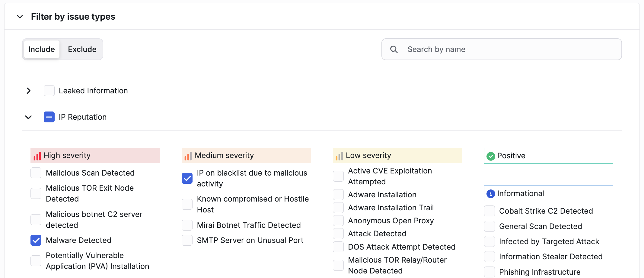The height and width of the screenshot is (278, 644).
Task: Check Known compromised or Hostile Host
Action: tap(187, 204)
